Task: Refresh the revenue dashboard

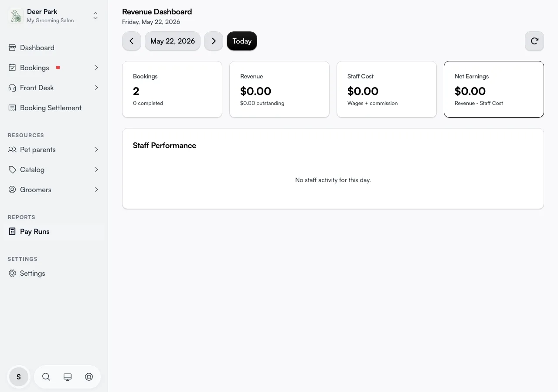Action: [534, 41]
